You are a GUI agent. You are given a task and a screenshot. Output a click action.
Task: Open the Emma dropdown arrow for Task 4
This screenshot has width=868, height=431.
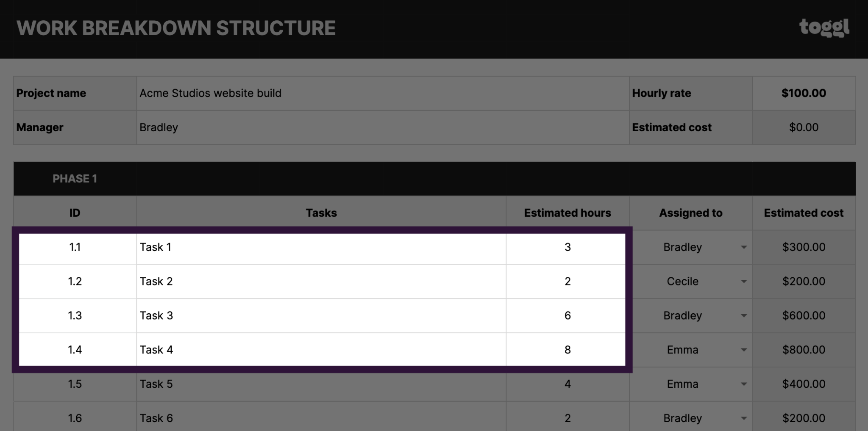coord(743,350)
